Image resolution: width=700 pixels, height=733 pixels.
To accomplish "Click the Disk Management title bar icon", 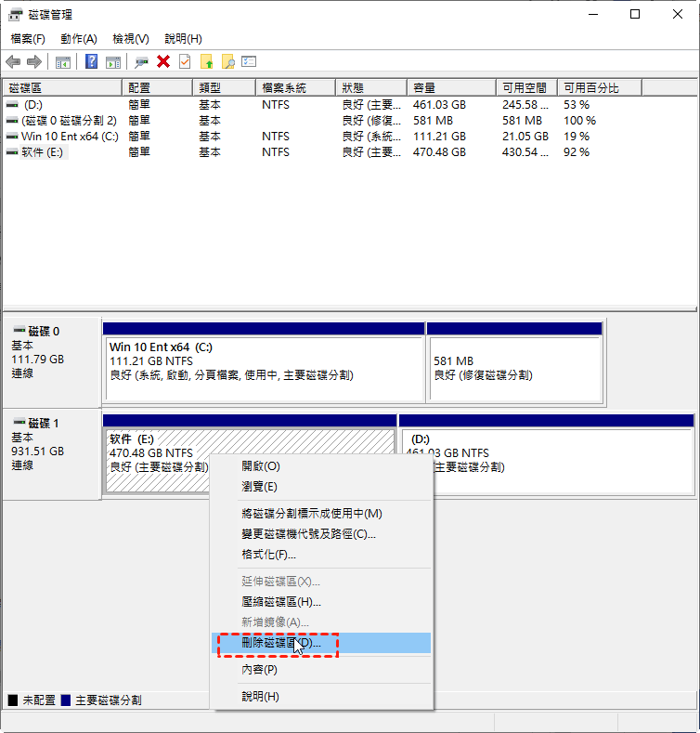I will 16,15.
